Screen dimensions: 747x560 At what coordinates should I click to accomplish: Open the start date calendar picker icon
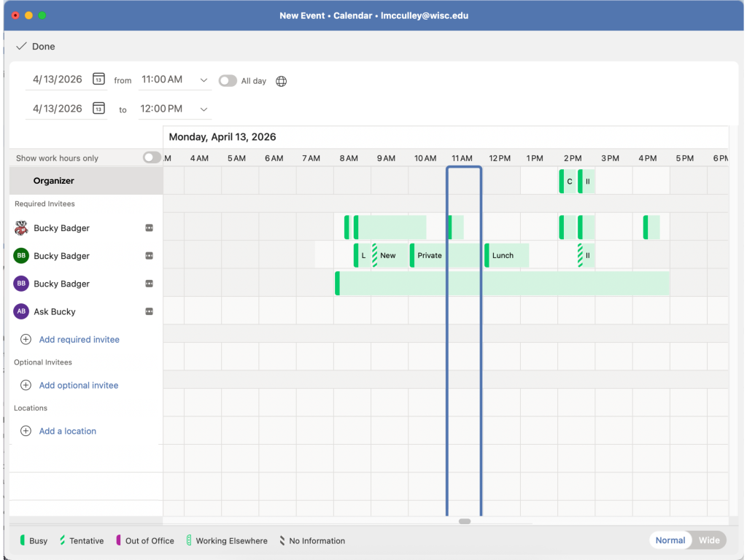click(99, 79)
